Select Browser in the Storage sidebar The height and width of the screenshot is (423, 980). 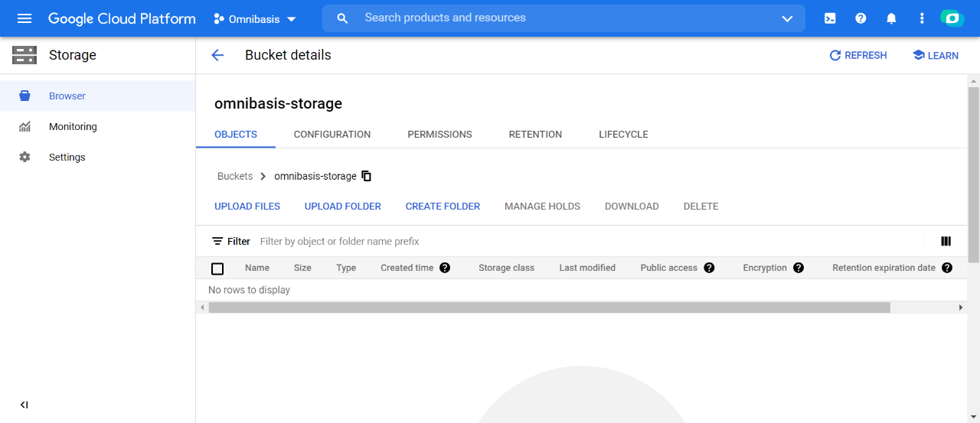click(x=98, y=96)
